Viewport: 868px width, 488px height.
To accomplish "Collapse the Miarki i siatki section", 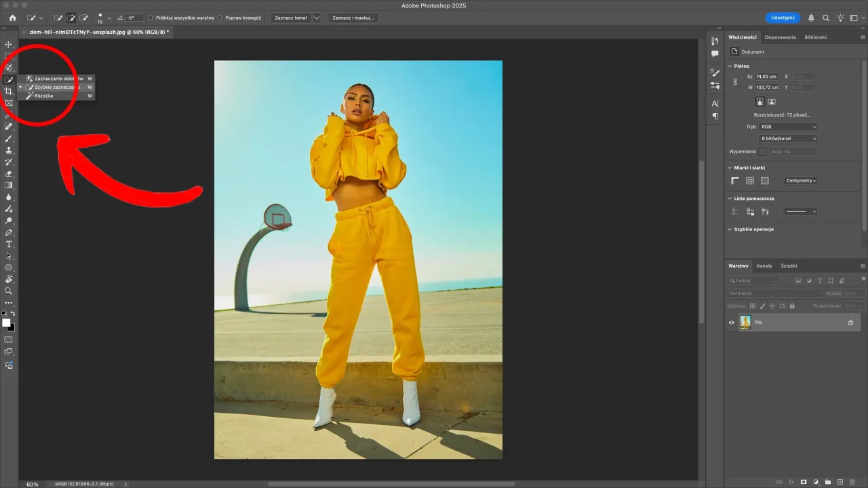I will tap(730, 167).
